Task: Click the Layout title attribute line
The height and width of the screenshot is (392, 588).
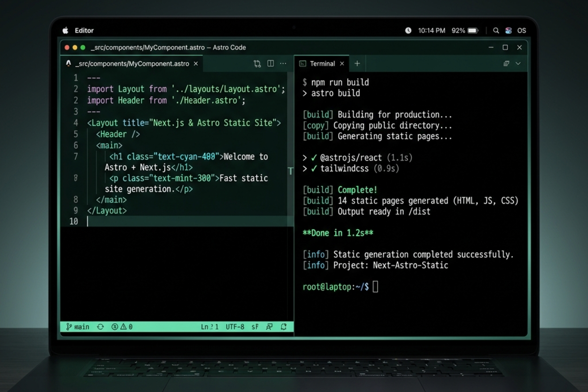Action: pyautogui.click(x=184, y=123)
